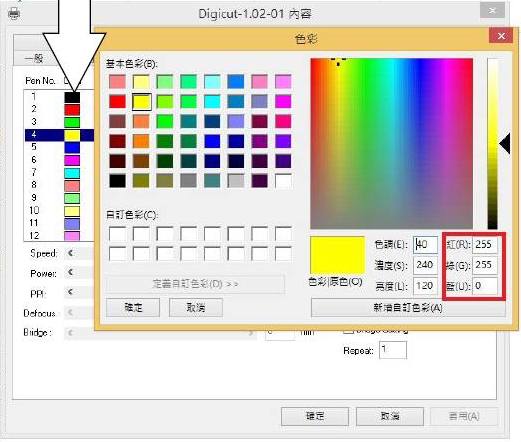Select pen 12 pink swatch
Screen dimensions: 521x442
coord(72,236)
